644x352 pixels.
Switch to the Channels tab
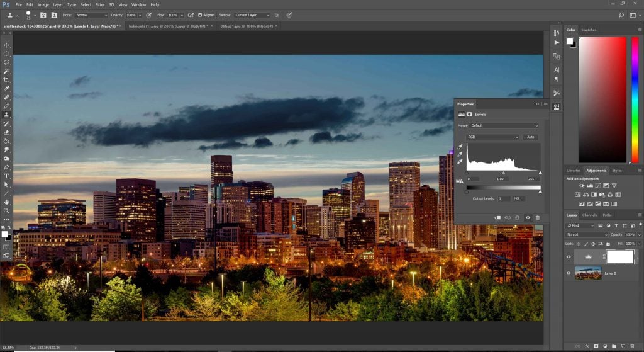pos(589,215)
